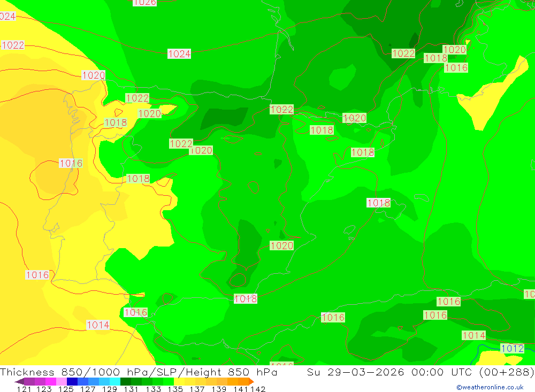Click the legend value 125
535x392 pixels.
66,389
